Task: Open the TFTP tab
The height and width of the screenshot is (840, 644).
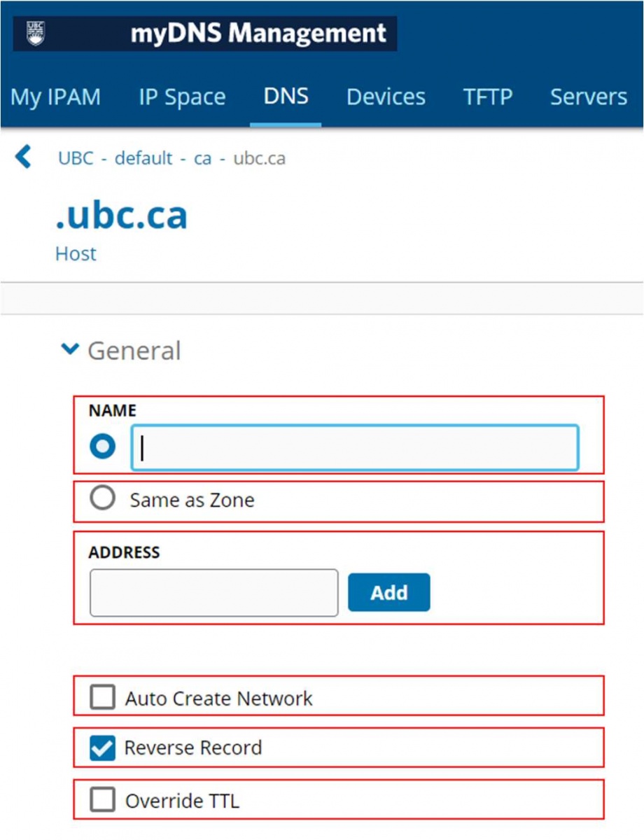Action: click(487, 97)
